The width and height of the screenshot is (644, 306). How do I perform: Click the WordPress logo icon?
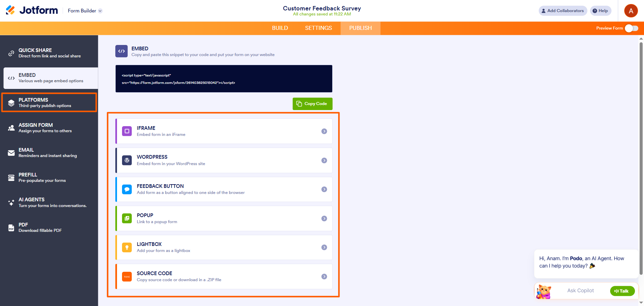click(127, 160)
